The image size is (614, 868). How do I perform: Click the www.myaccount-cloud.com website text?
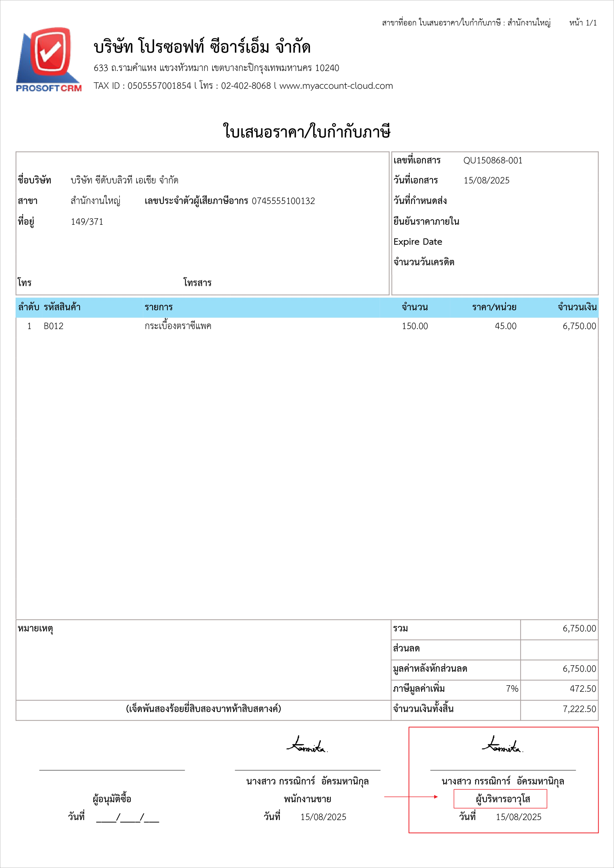tap(335, 86)
